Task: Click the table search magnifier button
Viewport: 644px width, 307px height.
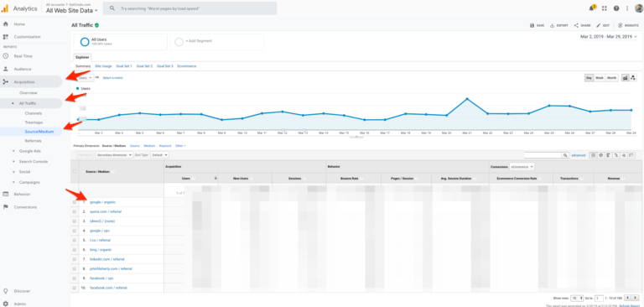Action: (x=565, y=155)
